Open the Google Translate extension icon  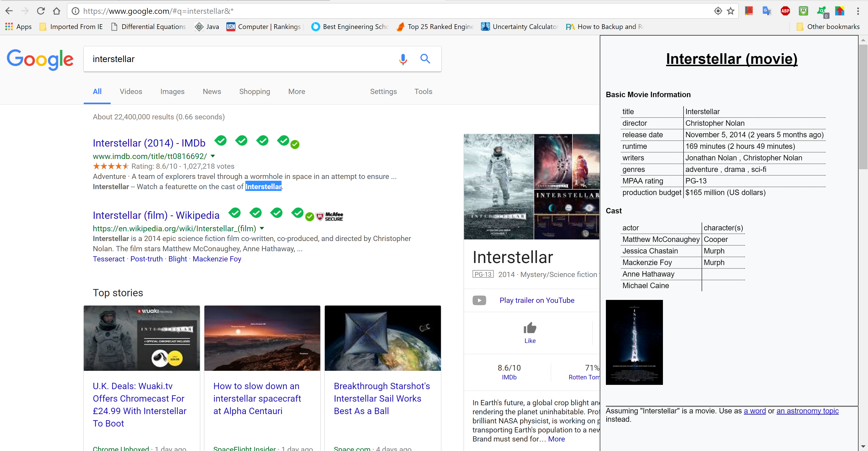(767, 11)
